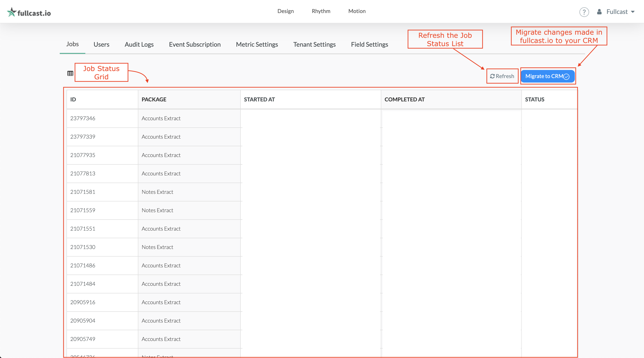Click the job grid table icon
This screenshot has width=644, height=358.
coord(70,73)
